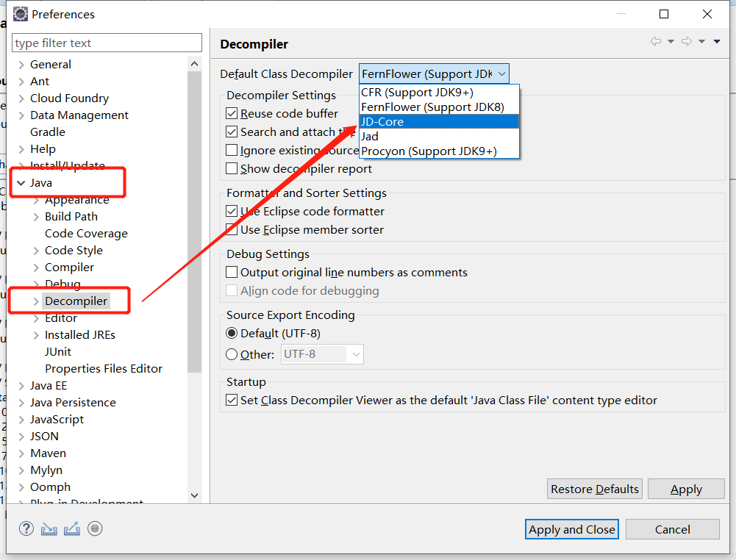Expand the Ant tree node
736x560 pixels.
click(x=21, y=82)
